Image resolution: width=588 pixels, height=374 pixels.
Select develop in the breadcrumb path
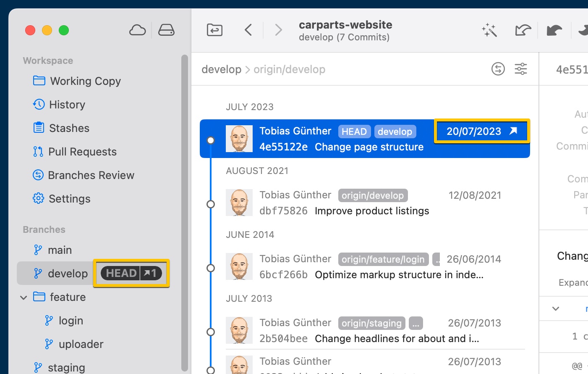tap(221, 69)
